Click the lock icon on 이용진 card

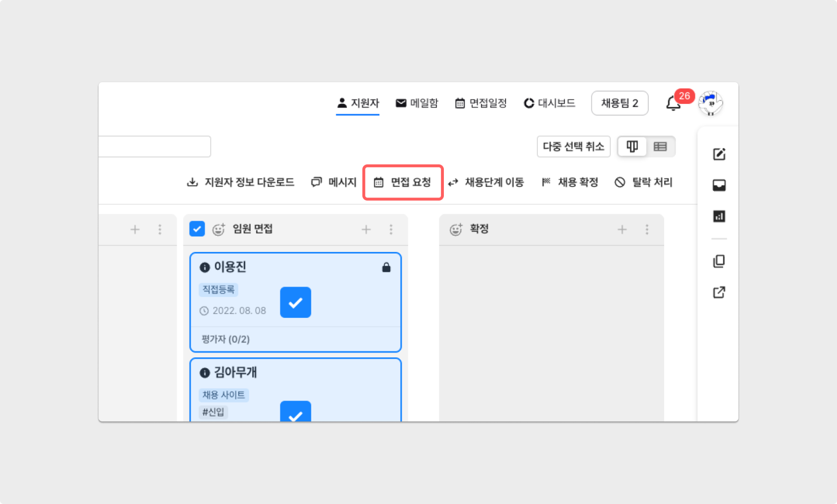pyautogui.click(x=386, y=267)
